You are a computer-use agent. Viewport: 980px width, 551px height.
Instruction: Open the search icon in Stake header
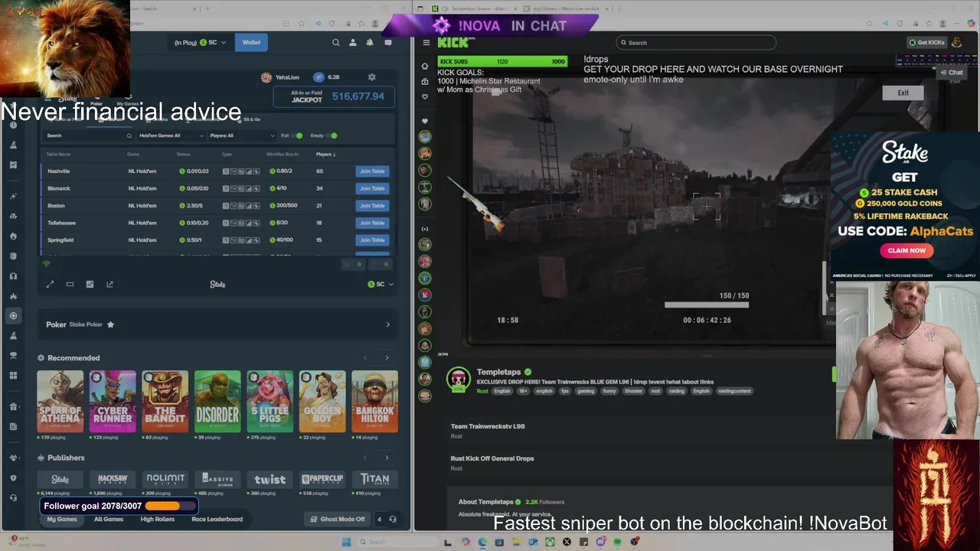click(x=335, y=43)
